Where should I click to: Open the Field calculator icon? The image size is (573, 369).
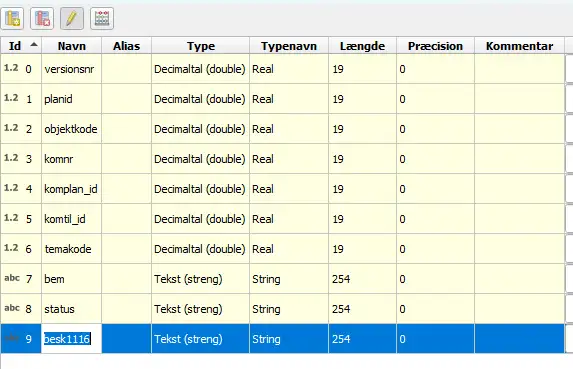[102, 18]
